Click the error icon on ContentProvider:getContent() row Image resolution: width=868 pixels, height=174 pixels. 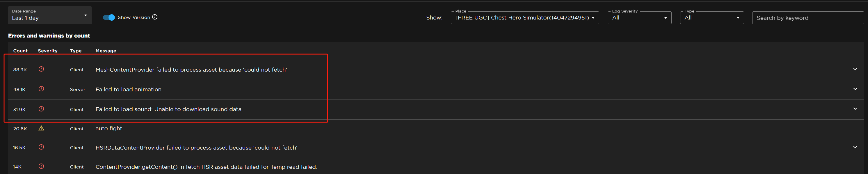pyautogui.click(x=41, y=166)
